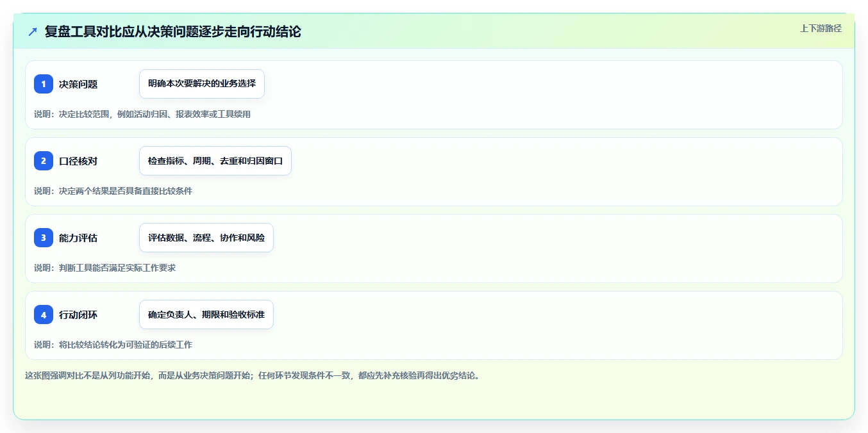Click the footer paragraph starting 这张图强调对比
Viewport: 868px width, 433px height.
[x=252, y=375]
